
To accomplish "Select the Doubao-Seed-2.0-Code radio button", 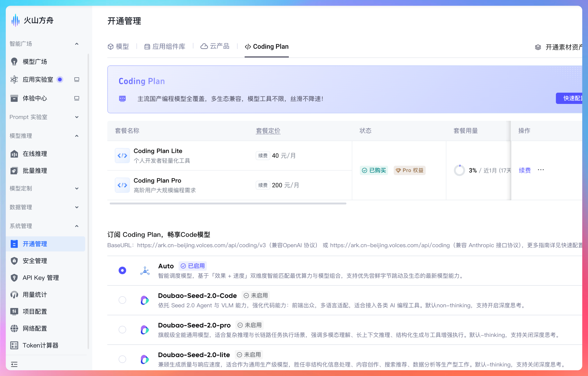I will [x=122, y=300].
